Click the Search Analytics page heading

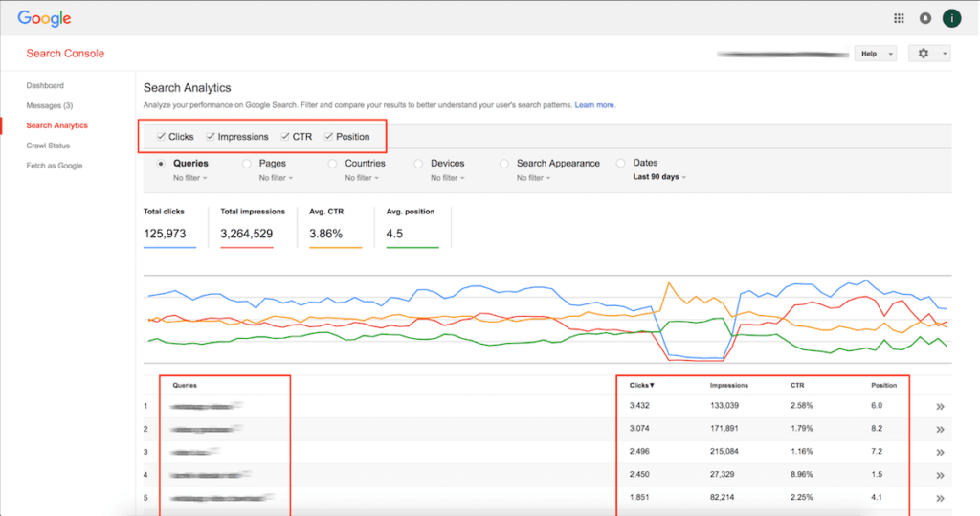[188, 88]
